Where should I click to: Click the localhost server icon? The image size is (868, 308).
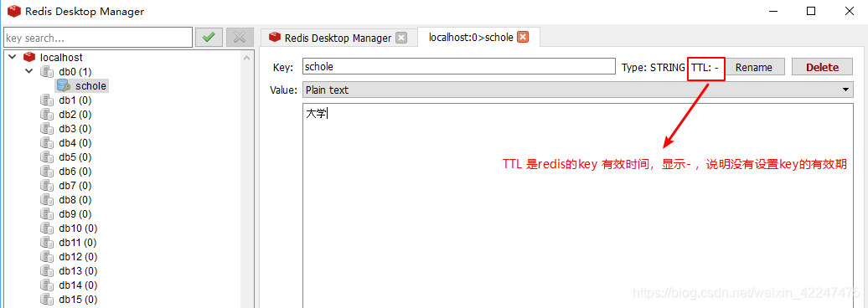pos(29,57)
